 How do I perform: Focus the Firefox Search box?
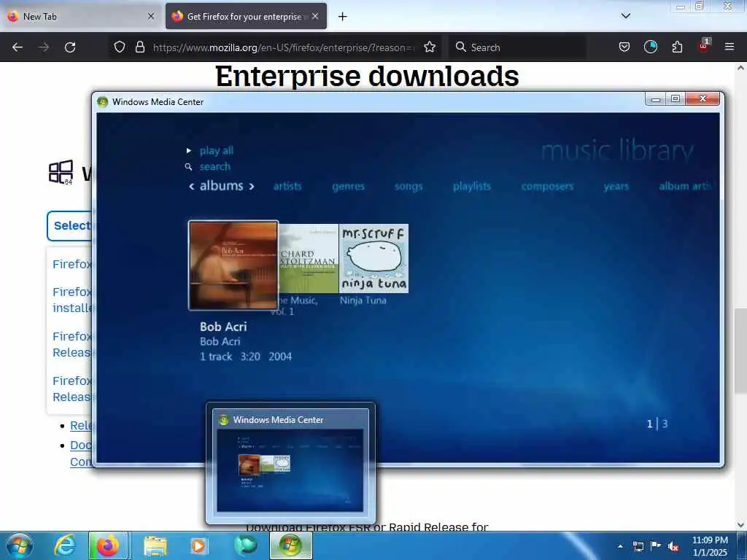click(517, 47)
